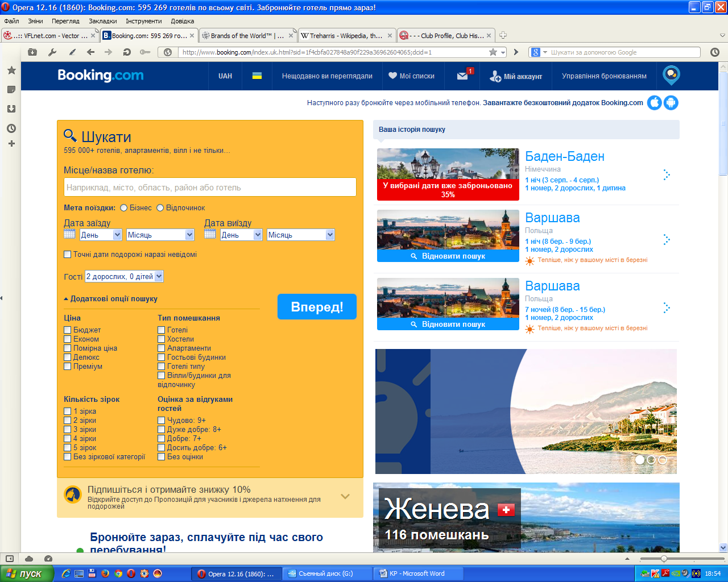
Task: Open check-out date calendar icon
Action: point(210,234)
